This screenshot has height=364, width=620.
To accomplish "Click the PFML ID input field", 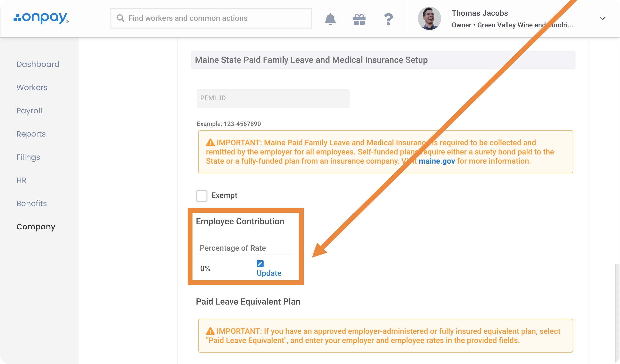I will [x=273, y=98].
